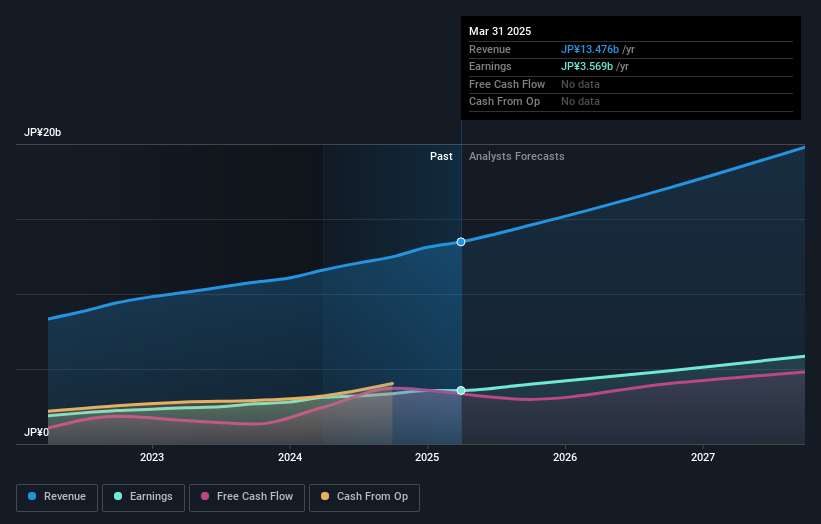This screenshot has width=821, height=524.
Task: Click the JP¥13.476b revenue value
Action: [590, 49]
